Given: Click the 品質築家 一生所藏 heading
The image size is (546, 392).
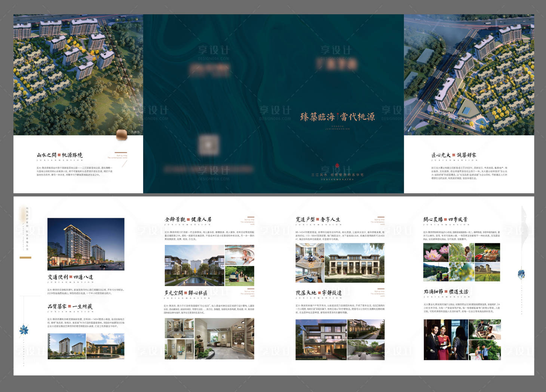Looking at the screenshot, I should point(70,306).
